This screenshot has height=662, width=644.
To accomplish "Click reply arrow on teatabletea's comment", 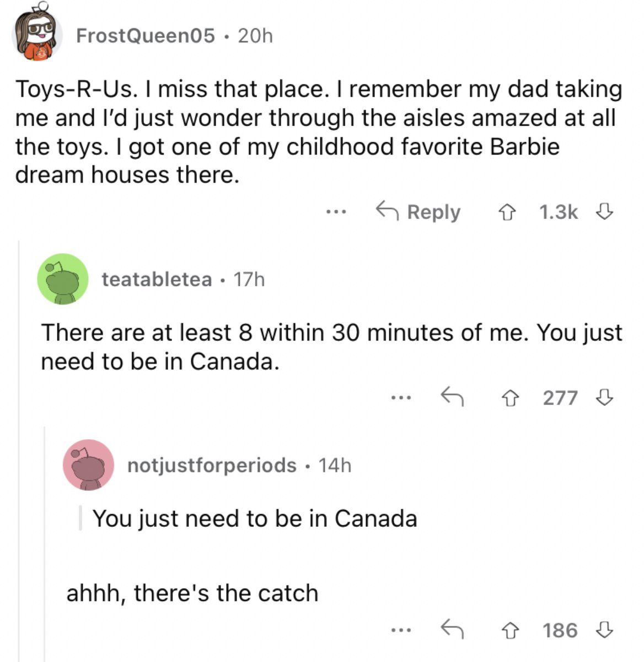I will pyautogui.click(x=452, y=397).
